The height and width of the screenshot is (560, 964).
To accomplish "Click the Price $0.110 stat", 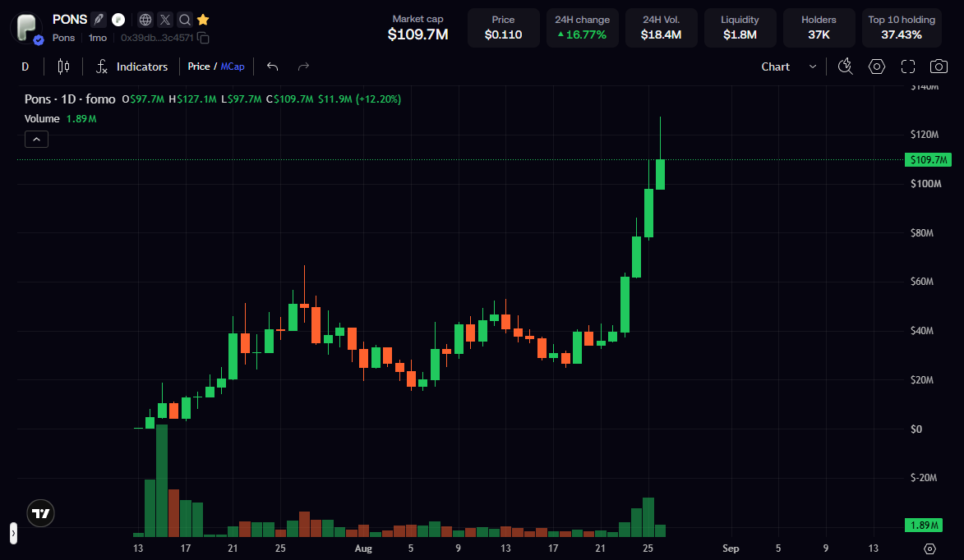I will 504,28.
